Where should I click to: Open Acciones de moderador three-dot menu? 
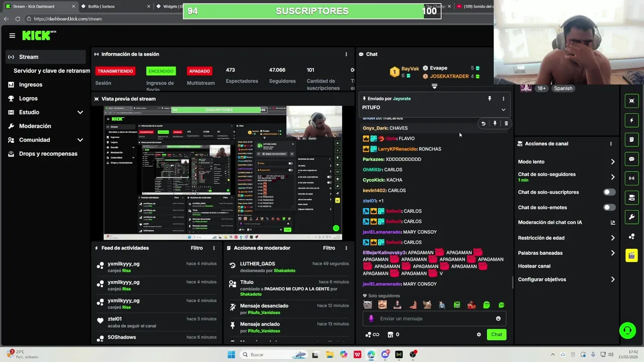click(346, 248)
